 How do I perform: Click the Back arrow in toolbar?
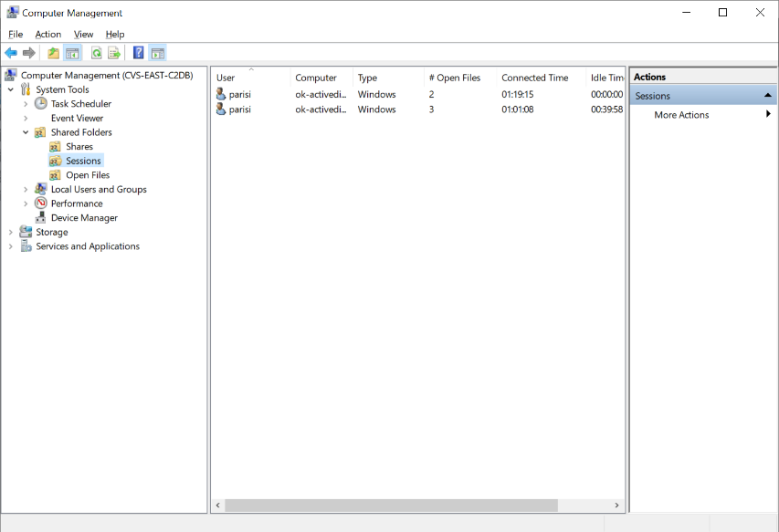[11, 53]
